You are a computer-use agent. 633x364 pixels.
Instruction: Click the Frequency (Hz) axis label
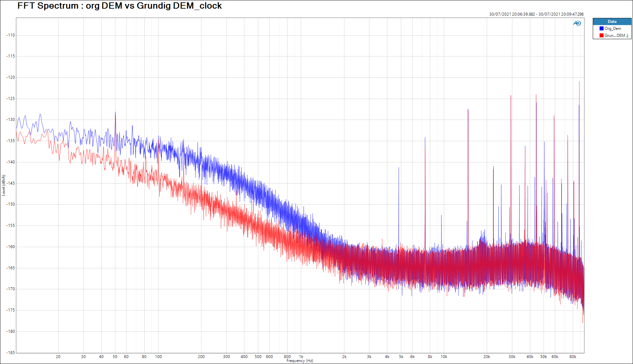pos(300,361)
